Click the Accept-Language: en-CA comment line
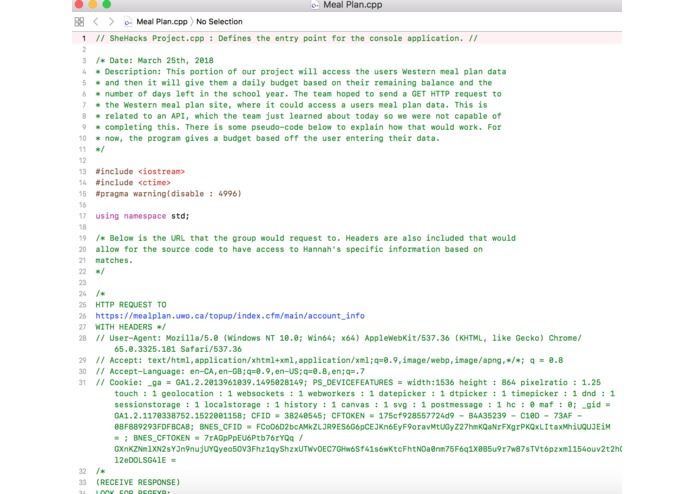Screen dimensions: 695x494 tap(230, 371)
